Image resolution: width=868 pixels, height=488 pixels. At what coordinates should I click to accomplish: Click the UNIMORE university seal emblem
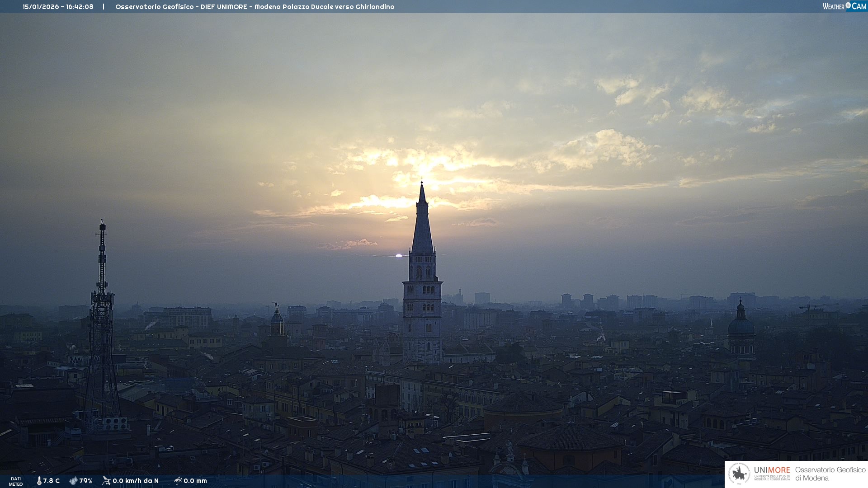coord(739,474)
